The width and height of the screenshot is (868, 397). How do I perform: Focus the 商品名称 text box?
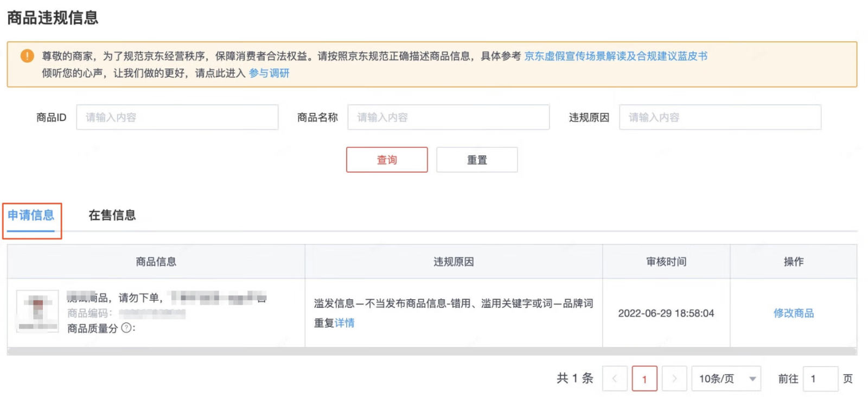[448, 117]
